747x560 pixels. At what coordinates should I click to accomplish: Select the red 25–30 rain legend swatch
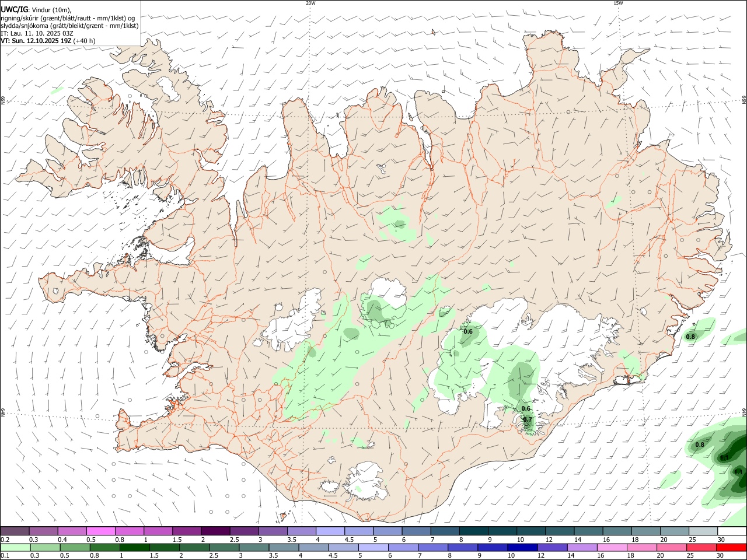(700, 547)
